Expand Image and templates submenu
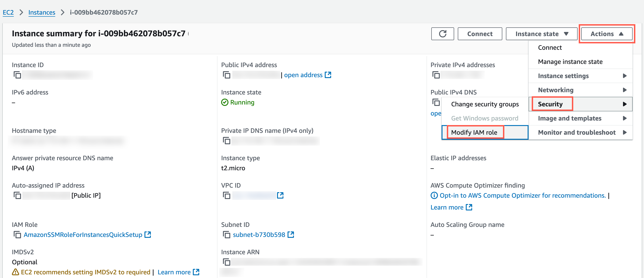644x278 pixels. pyautogui.click(x=580, y=118)
